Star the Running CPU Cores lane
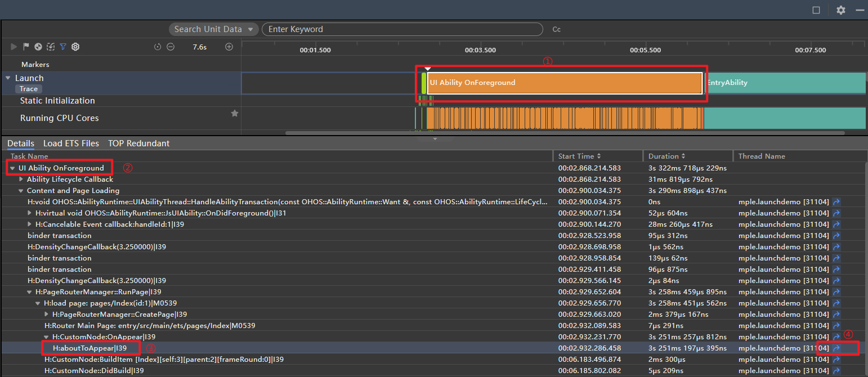The width and height of the screenshot is (868, 377). click(x=235, y=113)
